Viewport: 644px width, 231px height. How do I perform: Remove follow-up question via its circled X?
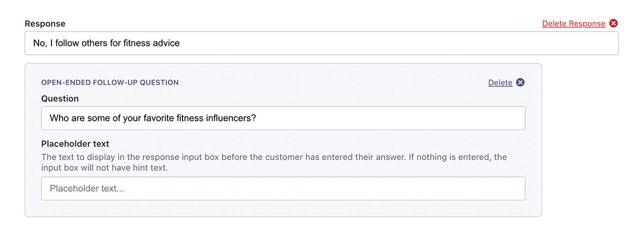520,82
